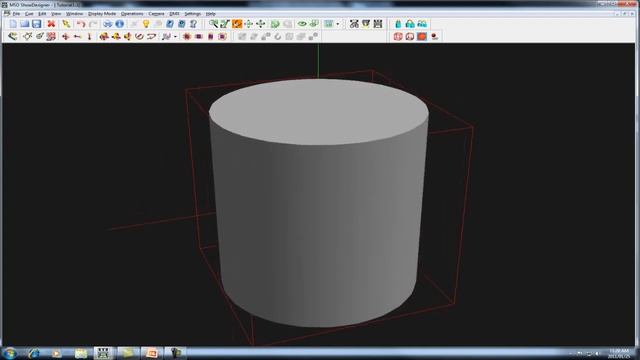Click the question mark help icon
640x360 pixels.
click(x=193, y=24)
